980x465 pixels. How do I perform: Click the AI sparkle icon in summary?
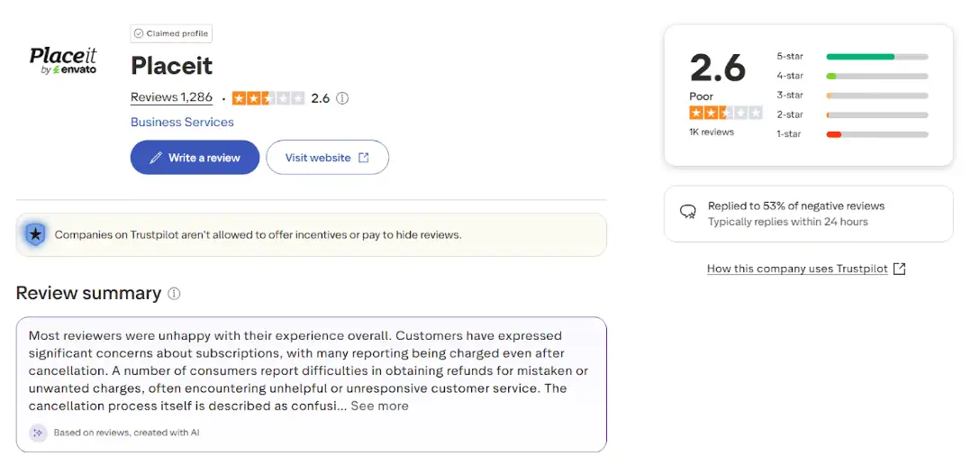pos(38,433)
